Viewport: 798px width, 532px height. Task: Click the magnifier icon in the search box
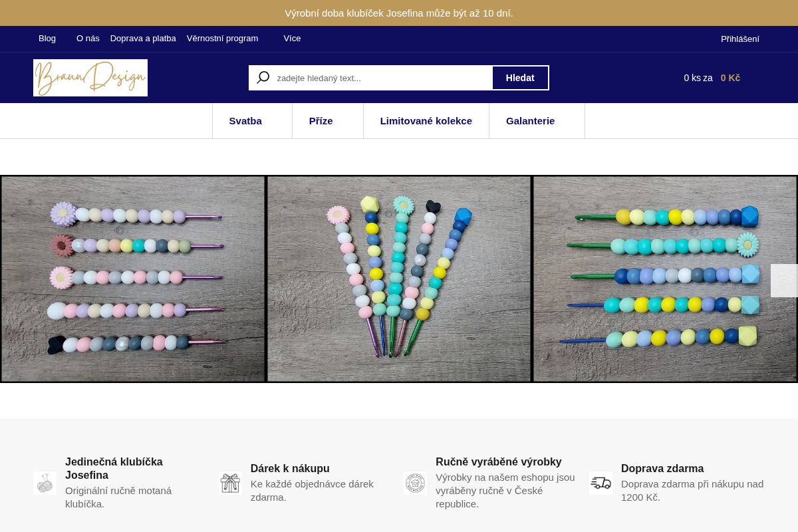tap(263, 78)
